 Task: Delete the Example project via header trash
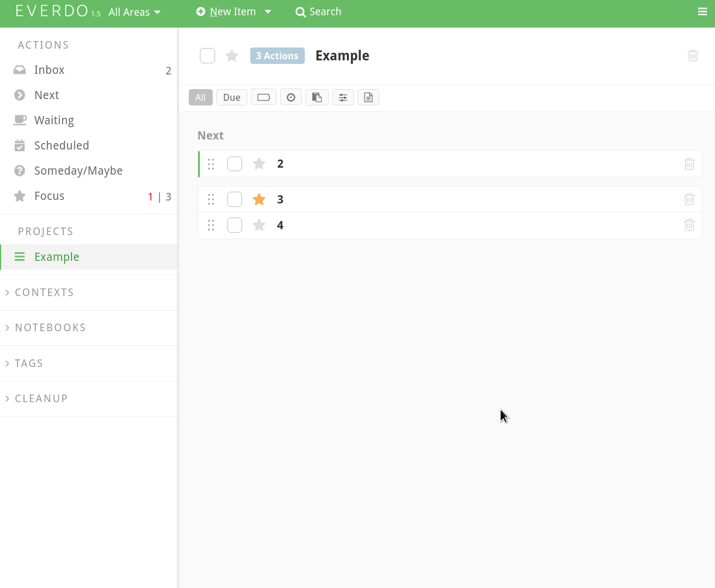point(693,56)
